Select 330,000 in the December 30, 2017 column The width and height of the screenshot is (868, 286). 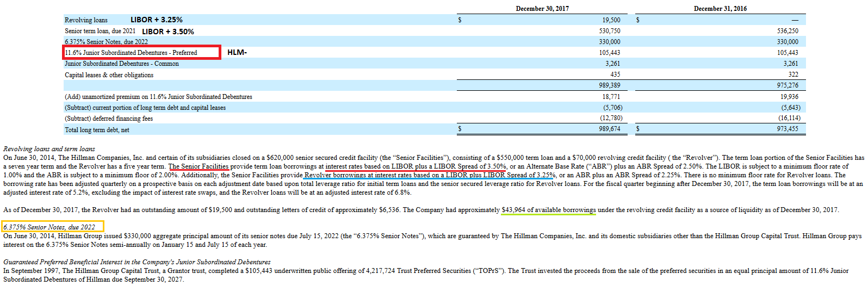coord(610,42)
